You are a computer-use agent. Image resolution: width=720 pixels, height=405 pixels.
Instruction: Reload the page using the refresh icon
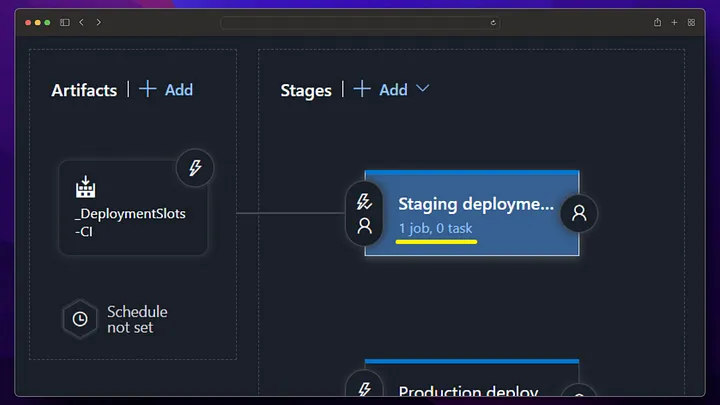point(493,22)
